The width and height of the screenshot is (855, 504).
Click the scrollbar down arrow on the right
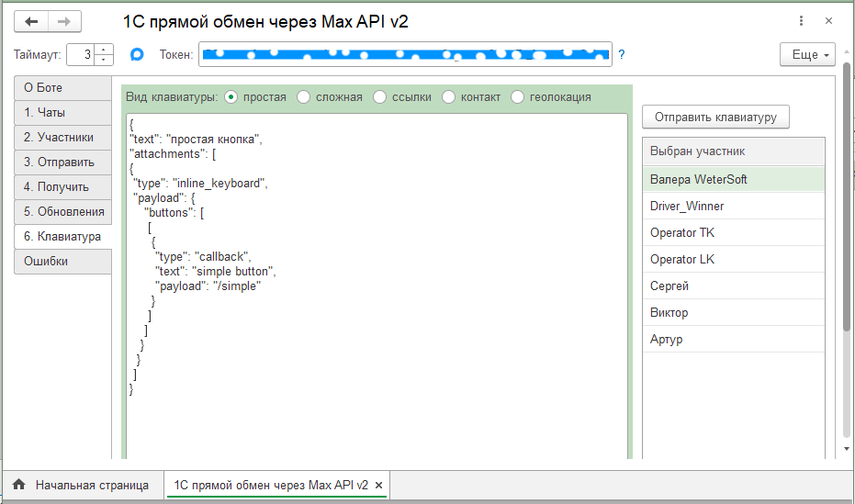pyautogui.click(x=847, y=449)
